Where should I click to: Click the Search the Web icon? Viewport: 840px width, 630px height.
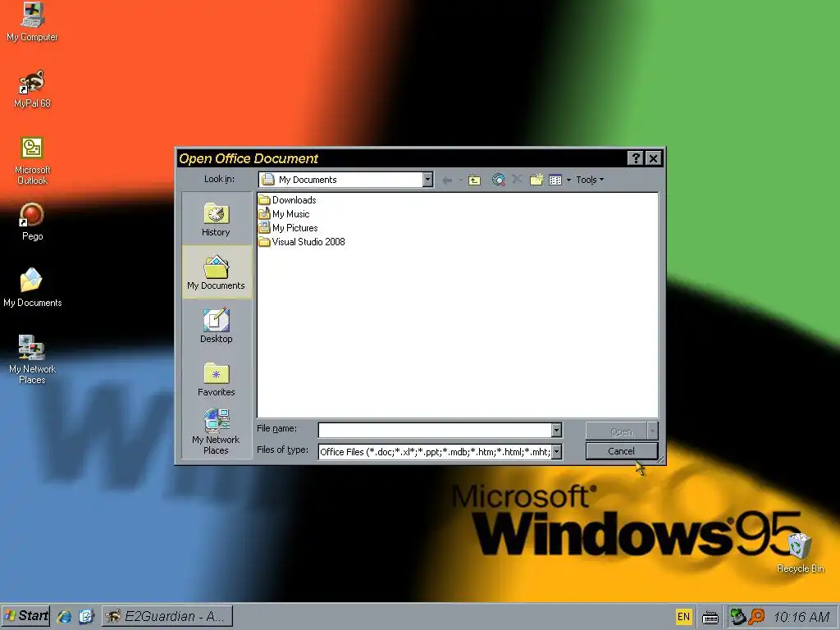498,180
